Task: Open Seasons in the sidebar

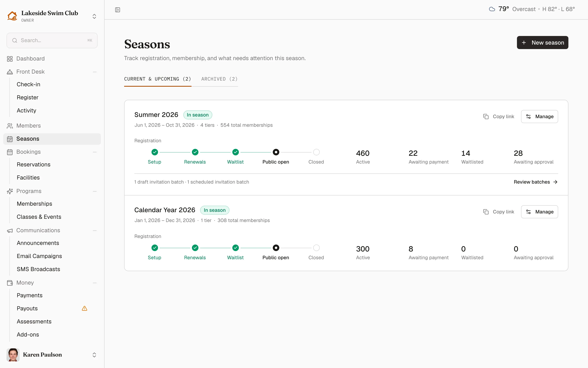Action: click(x=52, y=139)
